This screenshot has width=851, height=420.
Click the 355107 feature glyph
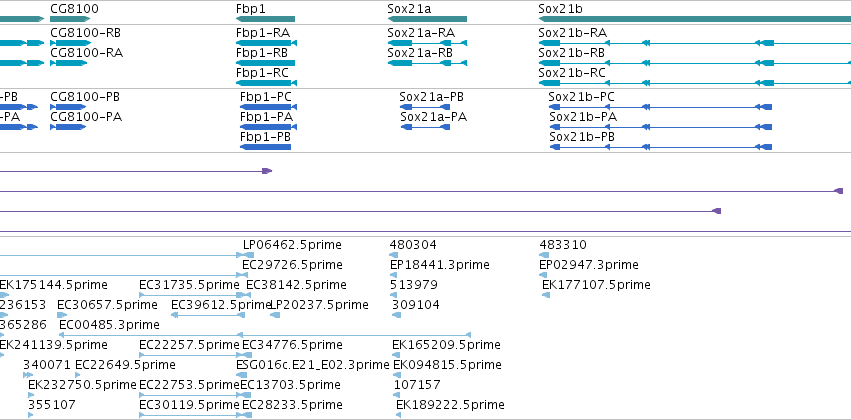[30, 415]
